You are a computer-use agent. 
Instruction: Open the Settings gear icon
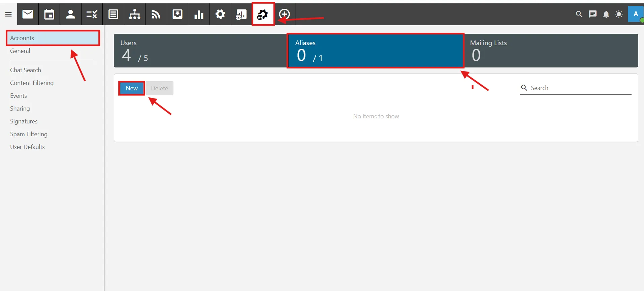tap(220, 14)
